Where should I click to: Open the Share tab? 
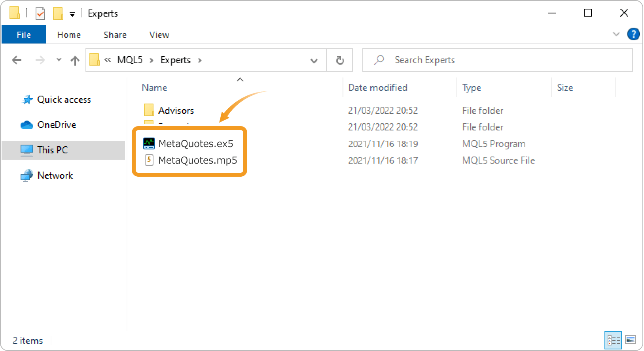click(x=115, y=35)
